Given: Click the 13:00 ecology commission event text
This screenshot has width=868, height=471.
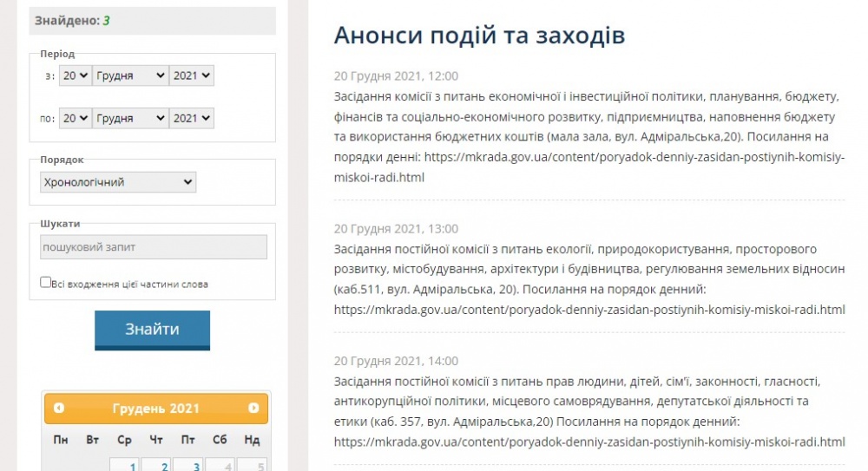Looking at the screenshot, I should click(x=589, y=269).
